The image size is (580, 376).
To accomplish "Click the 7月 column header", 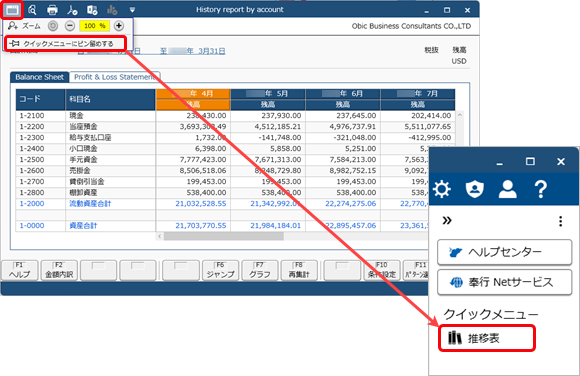I will 418,94.
